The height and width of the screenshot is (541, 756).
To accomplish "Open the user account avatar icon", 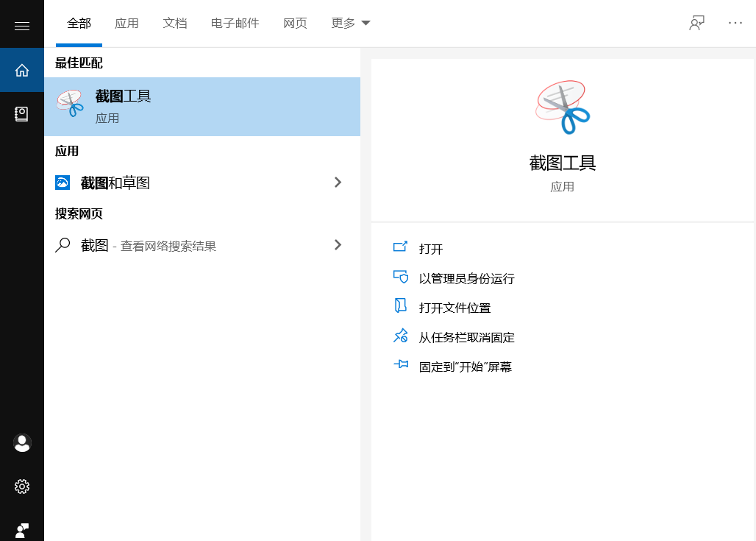I will pyautogui.click(x=22, y=443).
